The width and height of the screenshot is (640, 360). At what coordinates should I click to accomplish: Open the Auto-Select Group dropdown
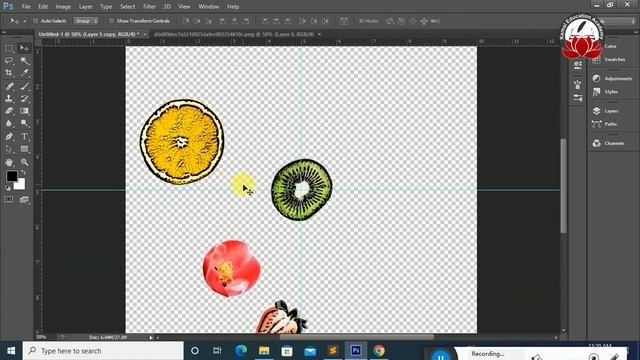[x=86, y=21]
